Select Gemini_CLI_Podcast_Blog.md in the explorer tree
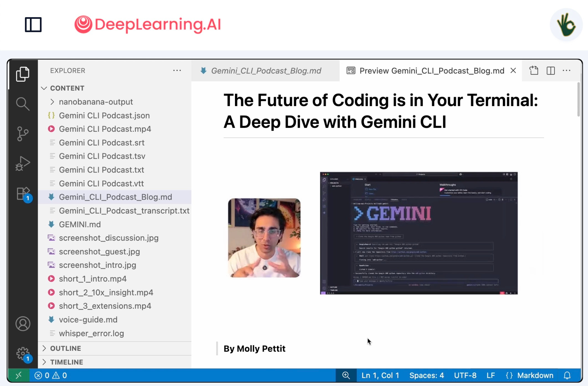This screenshot has width=588, height=386. [x=114, y=197]
